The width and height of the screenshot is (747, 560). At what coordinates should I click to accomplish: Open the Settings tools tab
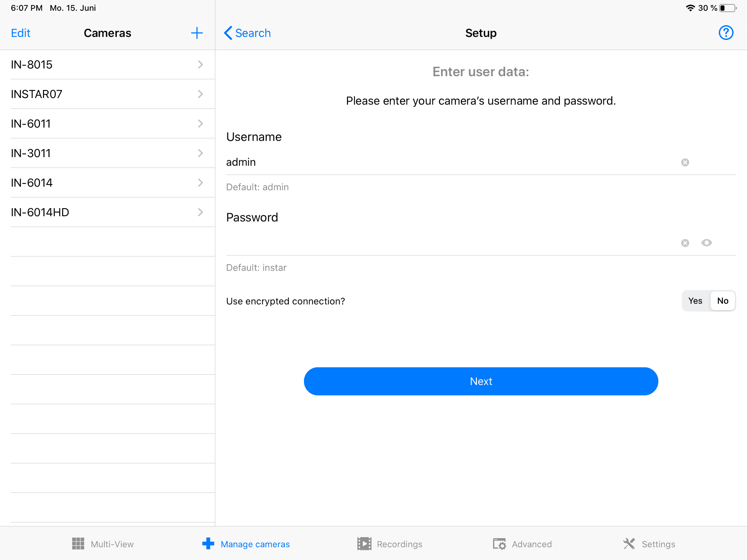click(x=649, y=544)
